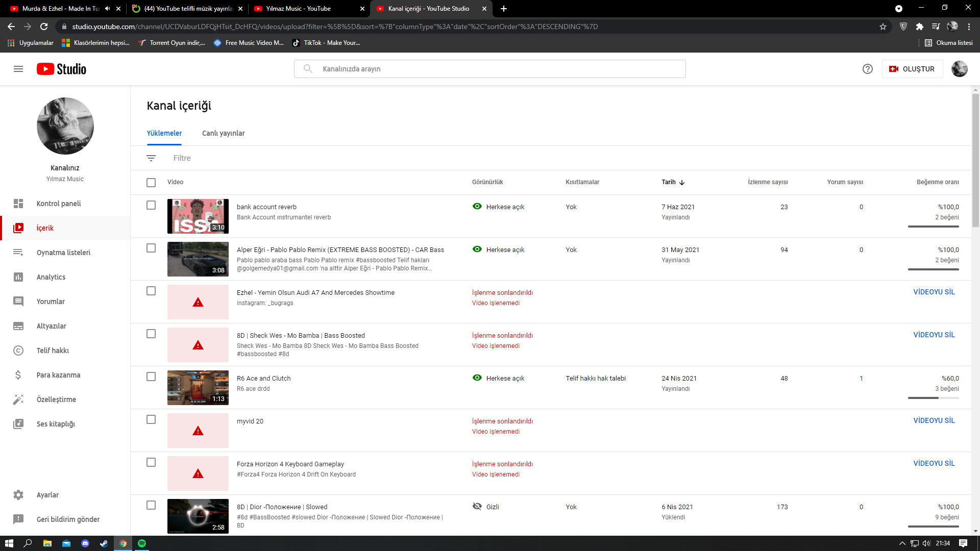Screen dimensions: 980x551
Task: Toggle Tarih column sort order arrow
Action: click(x=682, y=182)
